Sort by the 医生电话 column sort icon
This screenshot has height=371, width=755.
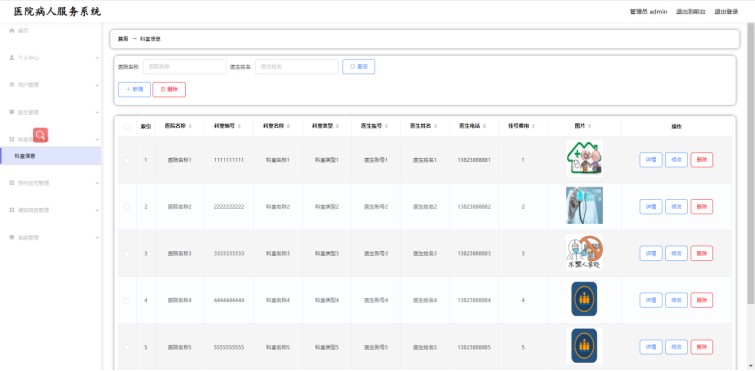(x=484, y=126)
